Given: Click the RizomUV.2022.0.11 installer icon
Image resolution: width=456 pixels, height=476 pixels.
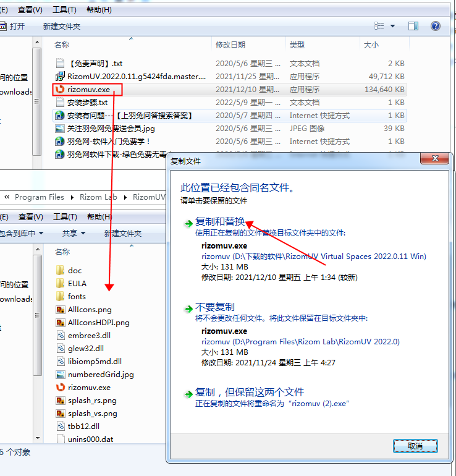Looking at the screenshot, I should click(x=60, y=76).
